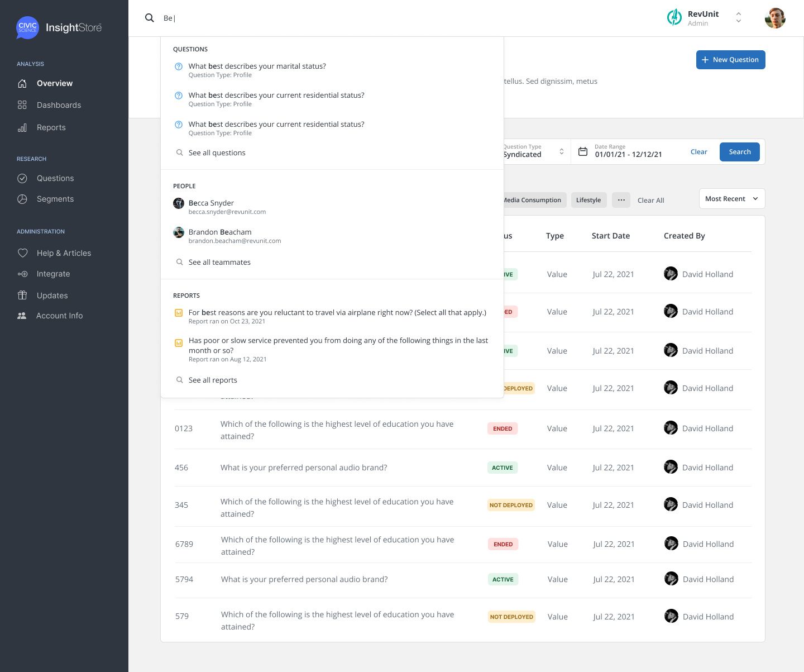Open Reports bar chart icon in sidebar
Viewport: 804px width, 672px height.
point(22,127)
